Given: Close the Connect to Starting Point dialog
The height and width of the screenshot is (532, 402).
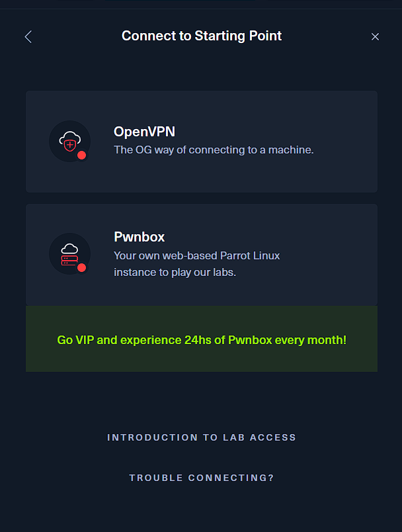Looking at the screenshot, I should (375, 37).
